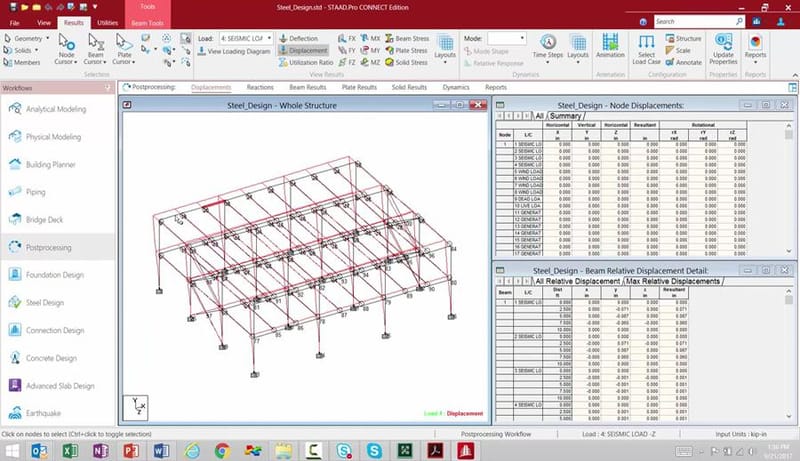
Task: Display MY bending moment diagram
Action: [x=370, y=50]
